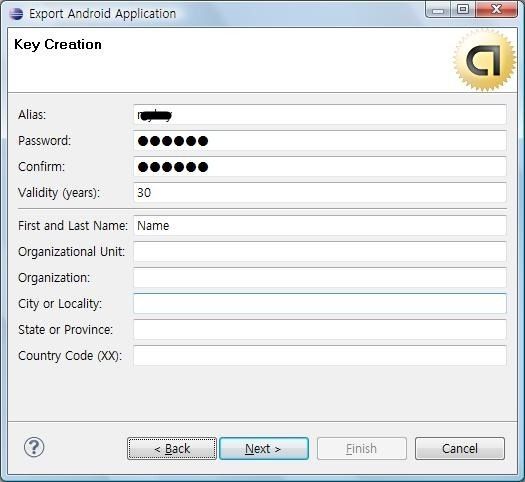Minimize the Export Android Application window

(x=438, y=10)
